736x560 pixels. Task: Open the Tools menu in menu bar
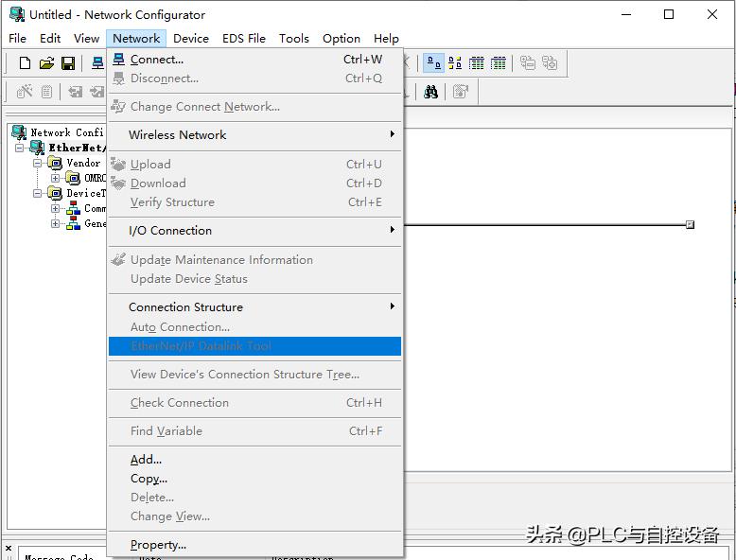tap(293, 38)
